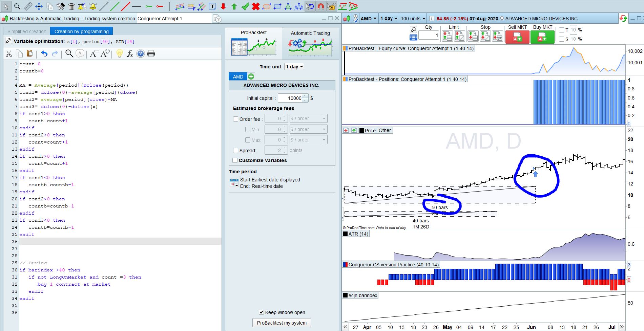
Task: Click the Qty input field
Action: [429, 35]
